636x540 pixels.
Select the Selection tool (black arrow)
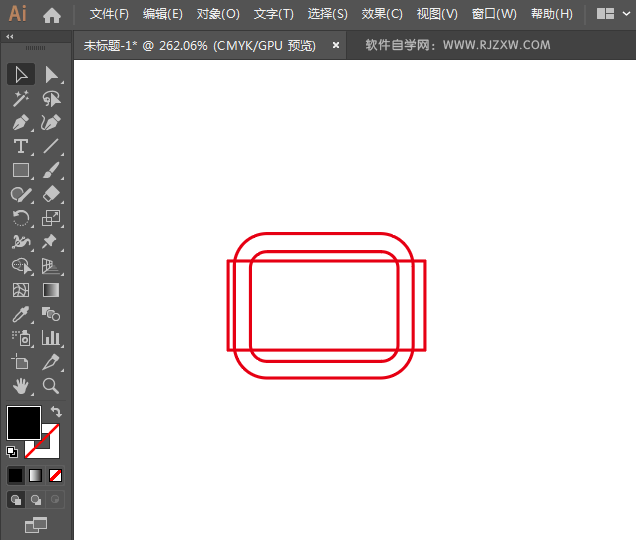pos(21,75)
